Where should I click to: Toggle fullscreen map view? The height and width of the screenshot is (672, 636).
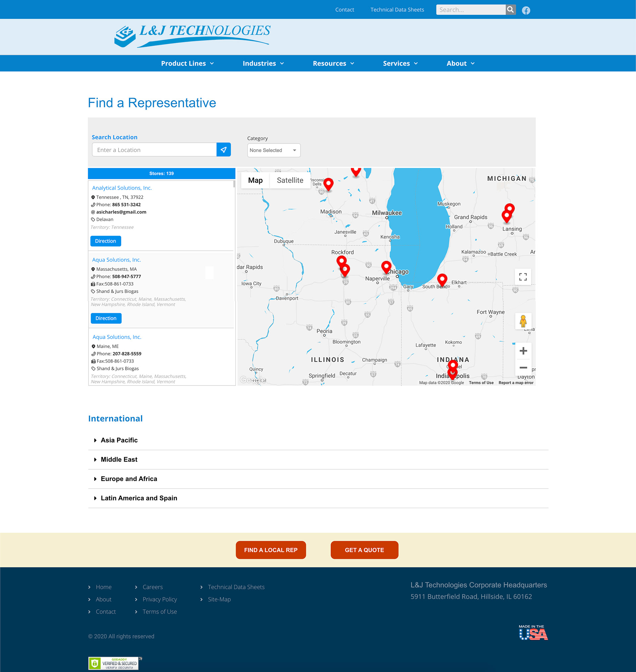tap(523, 277)
